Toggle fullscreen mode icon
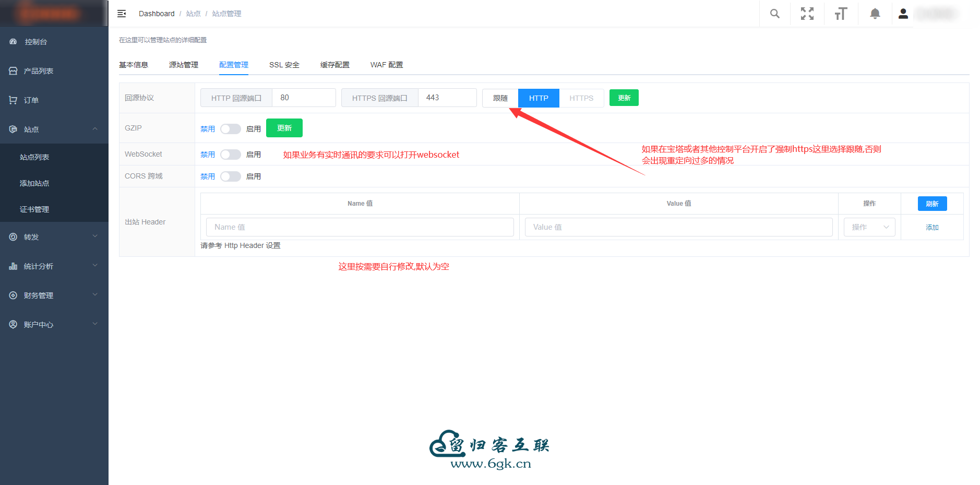 [807, 14]
